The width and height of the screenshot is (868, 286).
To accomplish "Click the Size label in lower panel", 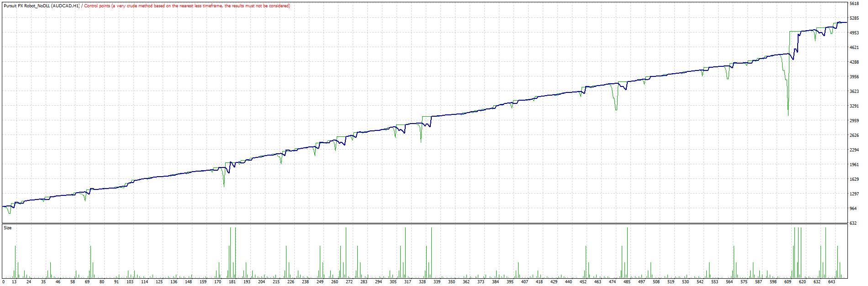I will 7,227.
